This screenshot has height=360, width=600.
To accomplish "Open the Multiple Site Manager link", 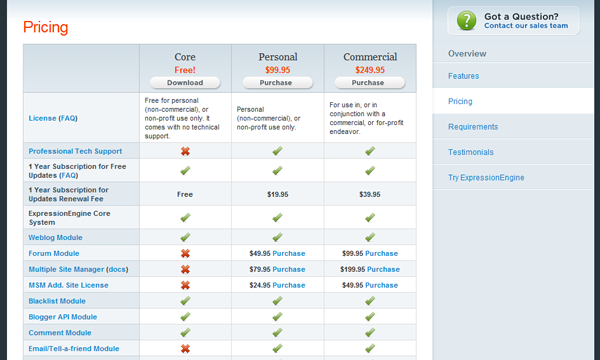I will point(66,269).
